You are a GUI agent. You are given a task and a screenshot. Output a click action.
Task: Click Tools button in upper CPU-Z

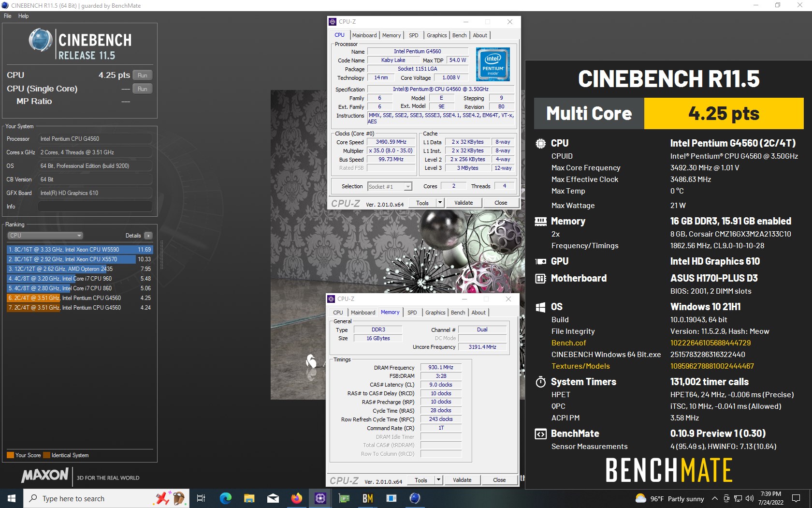point(422,203)
